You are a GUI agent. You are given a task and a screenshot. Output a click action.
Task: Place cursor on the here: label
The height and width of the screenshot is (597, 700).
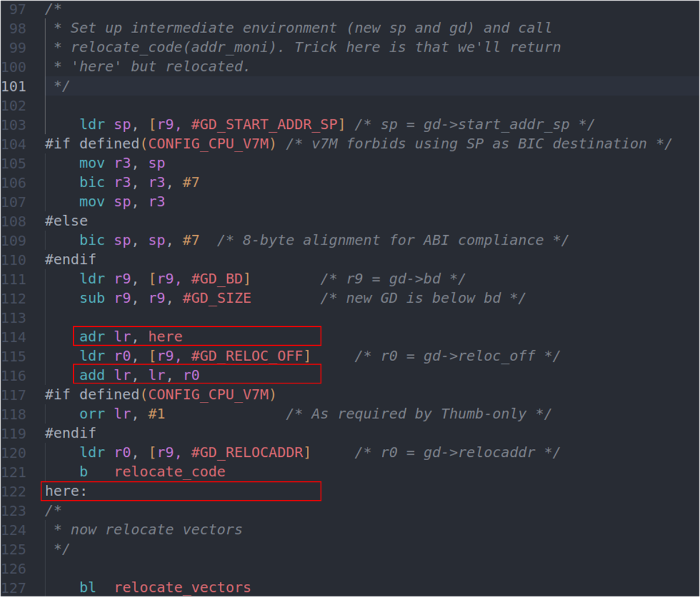click(66, 491)
